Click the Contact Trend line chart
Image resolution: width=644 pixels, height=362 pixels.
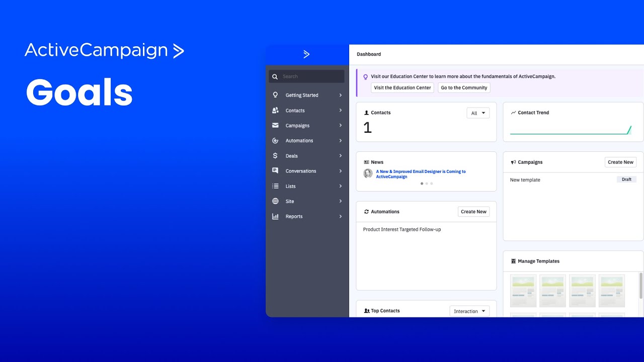[571, 130]
